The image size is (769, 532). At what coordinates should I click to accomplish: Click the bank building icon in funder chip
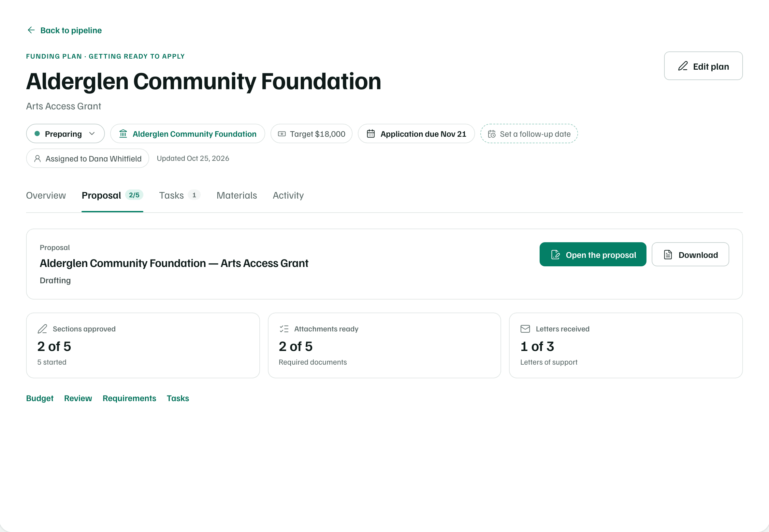click(123, 134)
